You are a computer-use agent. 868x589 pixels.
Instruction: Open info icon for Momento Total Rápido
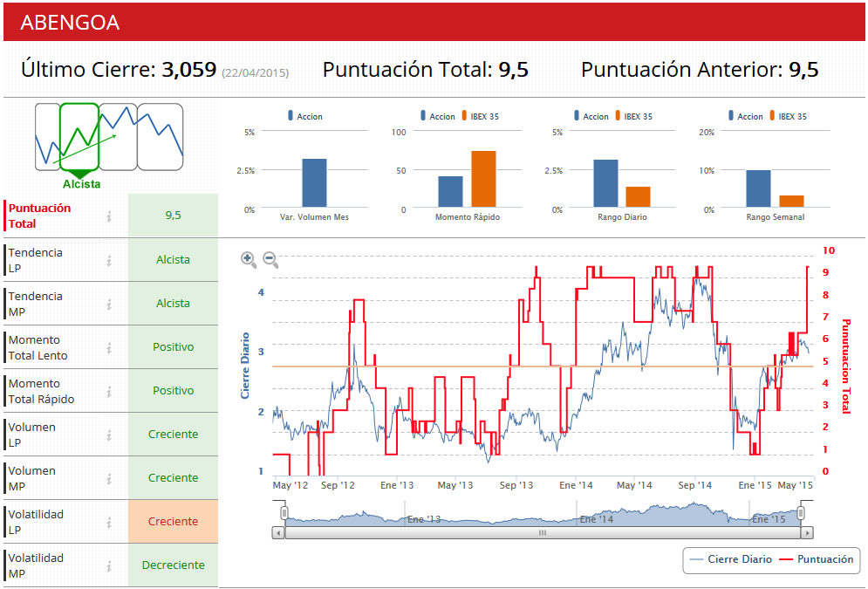click(109, 392)
